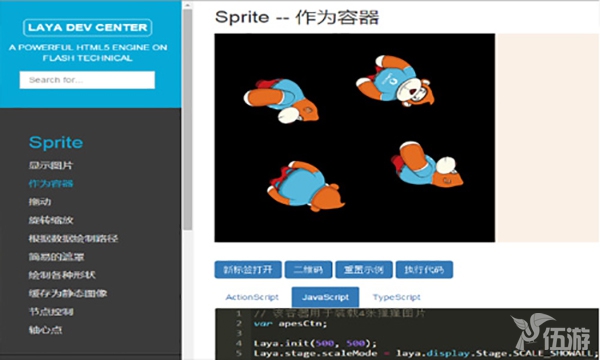600x360 pixels.
Task: Click the sidebar vertical scrollbar thumb
Action: point(188,119)
